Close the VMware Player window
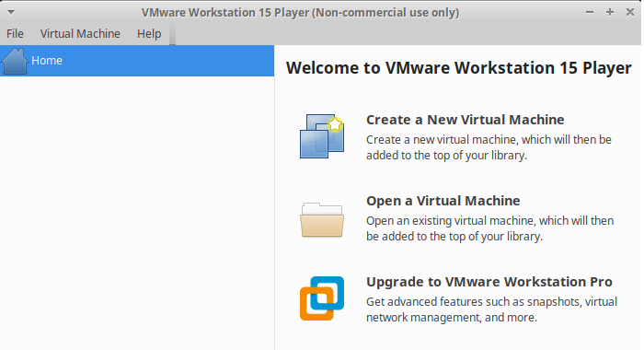 click(x=629, y=12)
